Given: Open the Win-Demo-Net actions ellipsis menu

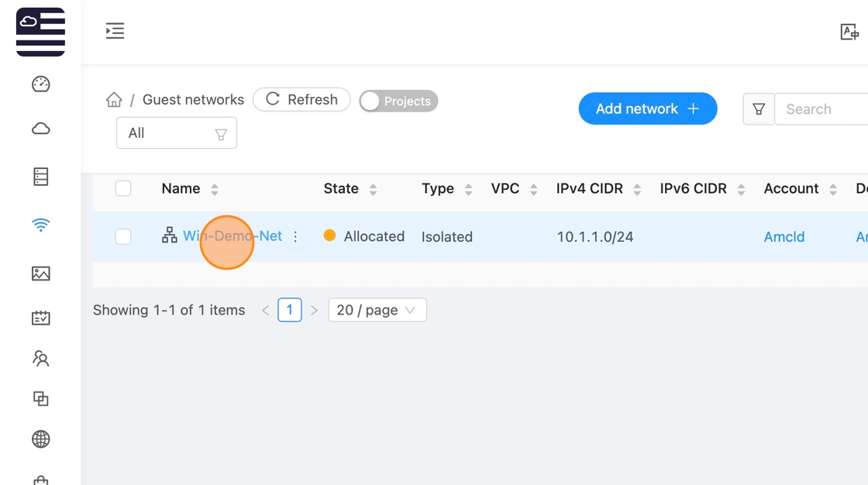Looking at the screenshot, I should click(295, 237).
